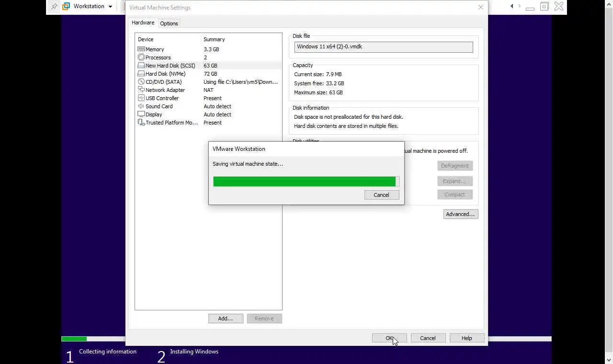The height and width of the screenshot is (364, 613).
Task: Click the System free 33.2 GB text
Action: [319, 83]
